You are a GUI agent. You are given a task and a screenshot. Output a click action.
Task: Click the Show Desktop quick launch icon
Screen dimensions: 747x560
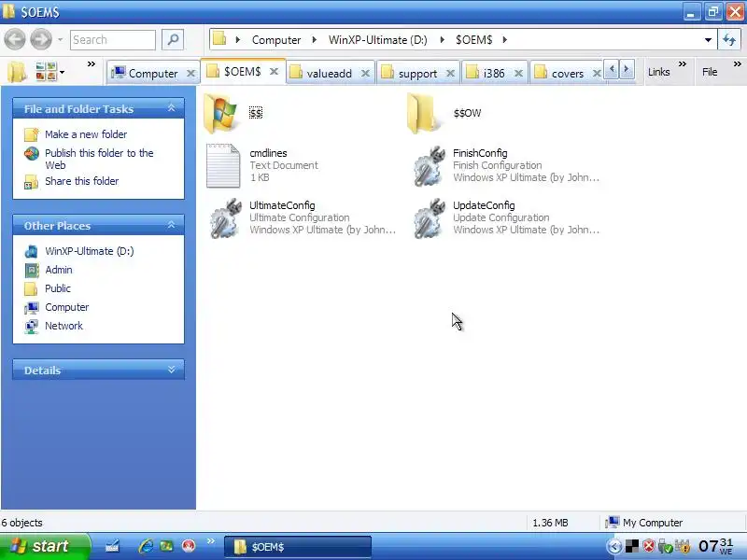click(112, 546)
